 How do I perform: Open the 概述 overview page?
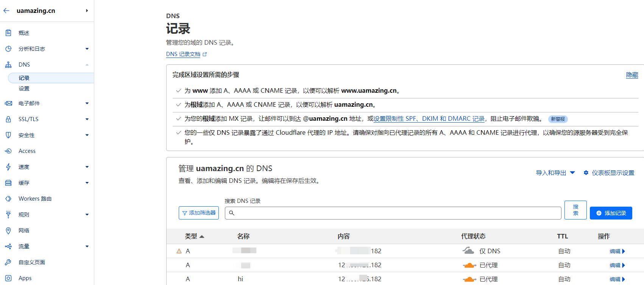click(24, 33)
